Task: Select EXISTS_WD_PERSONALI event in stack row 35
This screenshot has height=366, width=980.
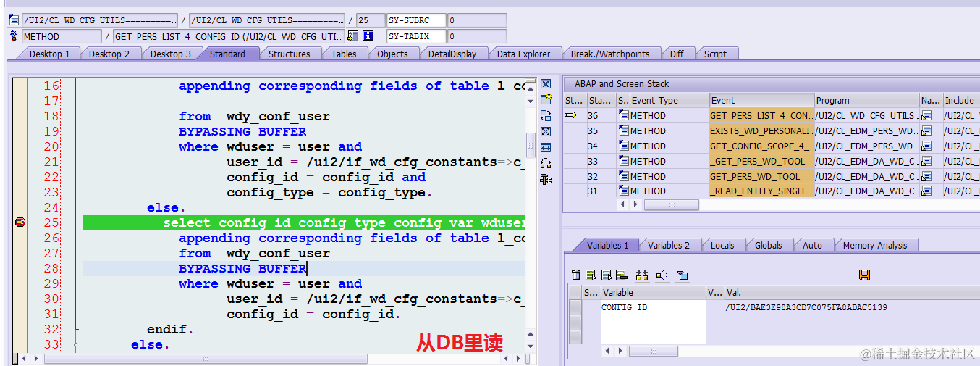Action: tap(761, 130)
